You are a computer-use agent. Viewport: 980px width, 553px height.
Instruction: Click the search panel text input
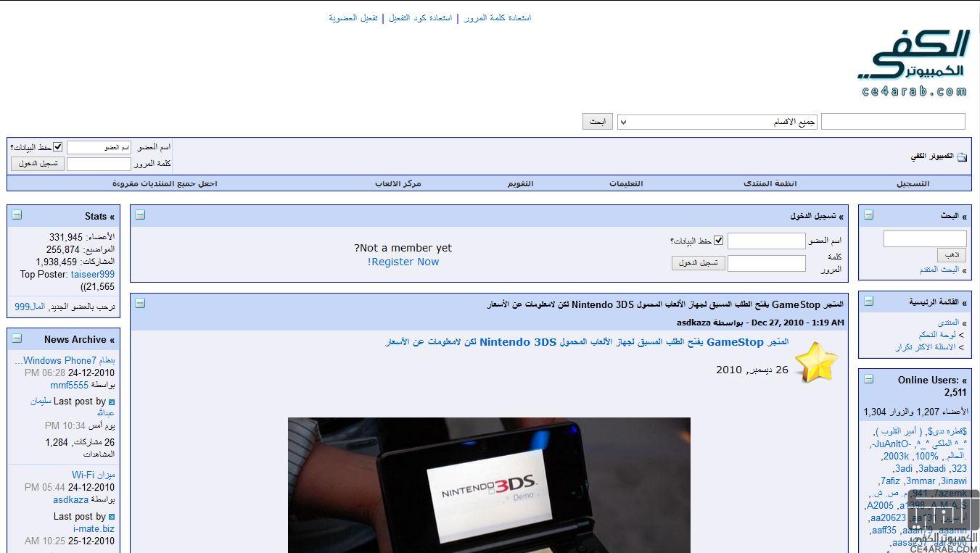pos(925,238)
